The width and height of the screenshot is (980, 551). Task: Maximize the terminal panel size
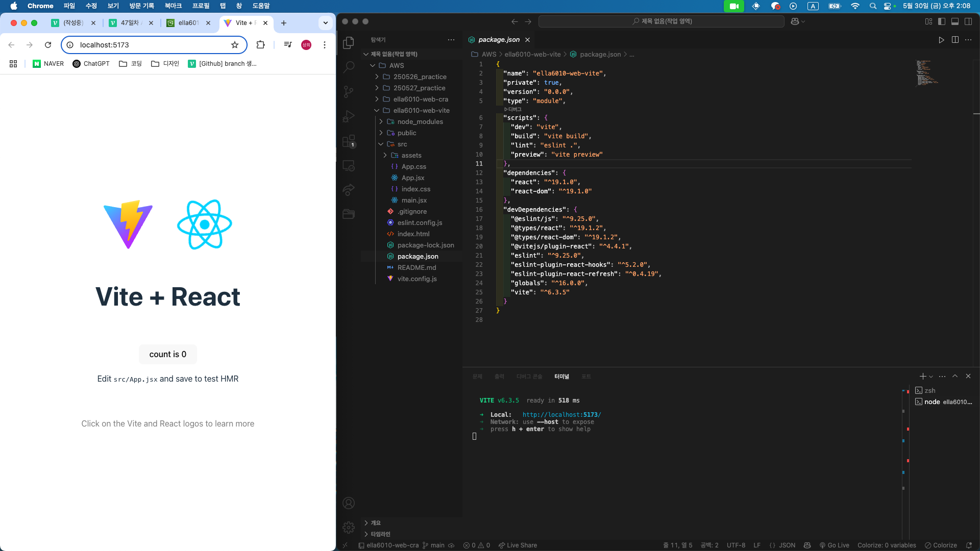coord(955,377)
